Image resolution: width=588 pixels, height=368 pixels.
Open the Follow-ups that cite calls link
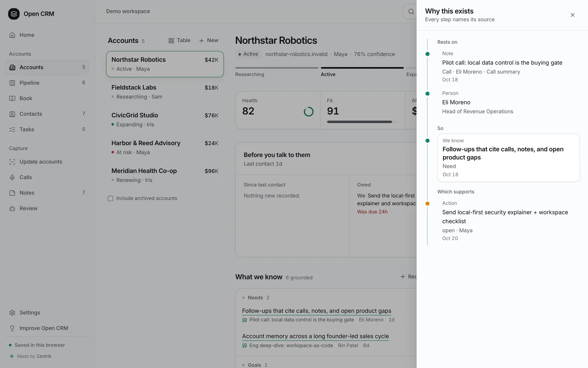pos(316,311)
